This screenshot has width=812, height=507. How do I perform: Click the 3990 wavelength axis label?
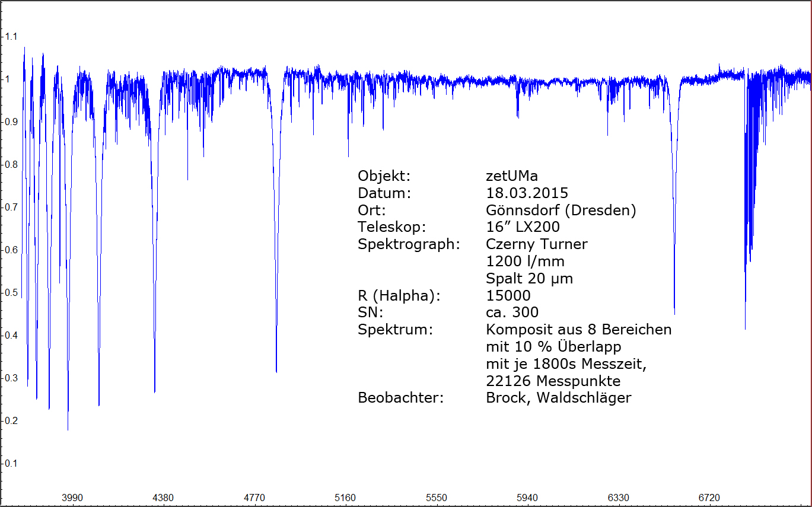[x=72, y=498]
